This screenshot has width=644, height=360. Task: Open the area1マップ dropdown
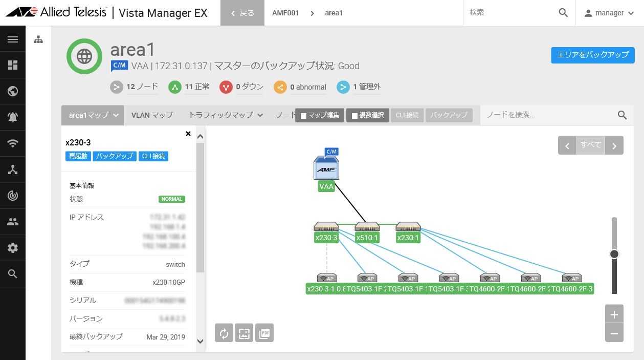click(92, 115)
